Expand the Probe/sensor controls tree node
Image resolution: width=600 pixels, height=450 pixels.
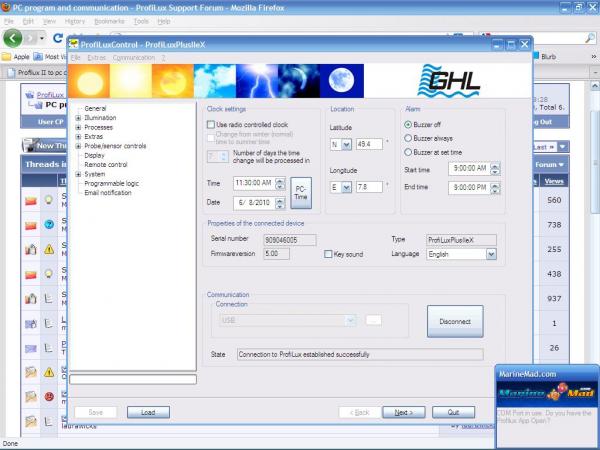[78, 146]
